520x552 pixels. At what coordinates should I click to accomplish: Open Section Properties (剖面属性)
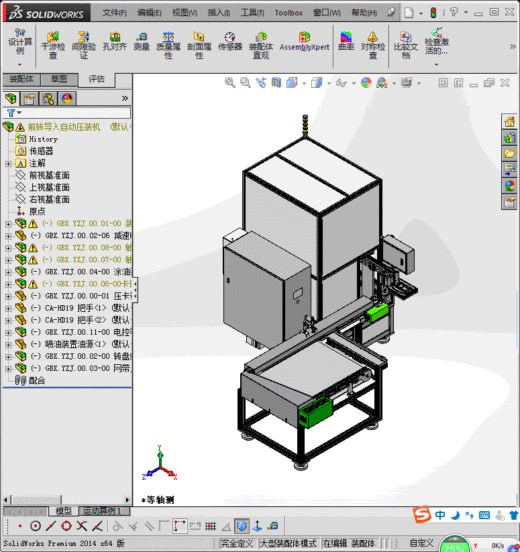tap(199, 45)
